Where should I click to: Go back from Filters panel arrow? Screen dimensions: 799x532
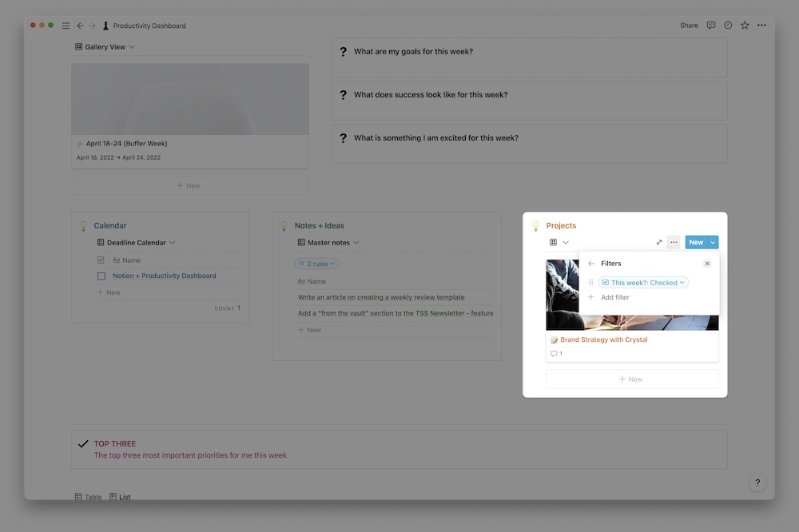coord(591,264)
